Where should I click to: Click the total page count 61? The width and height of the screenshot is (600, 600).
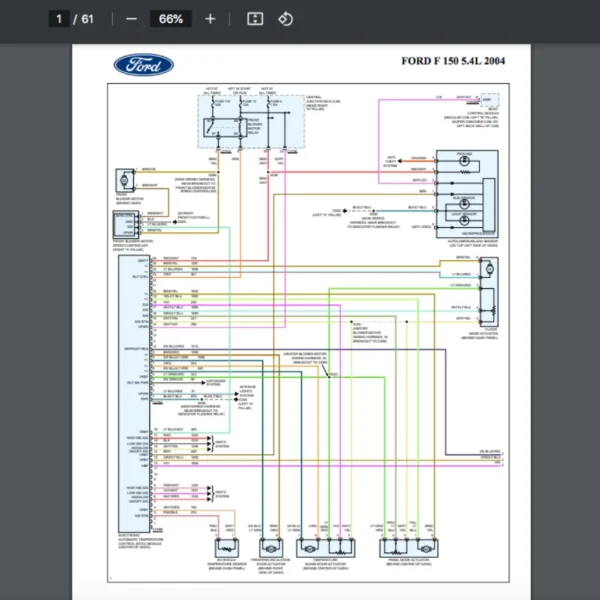coord(89,19)
